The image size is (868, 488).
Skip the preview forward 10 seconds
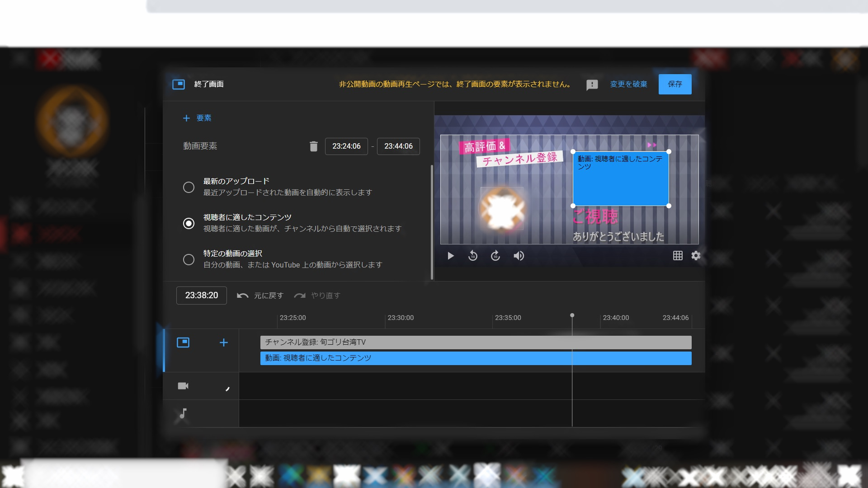pos(495,256)
